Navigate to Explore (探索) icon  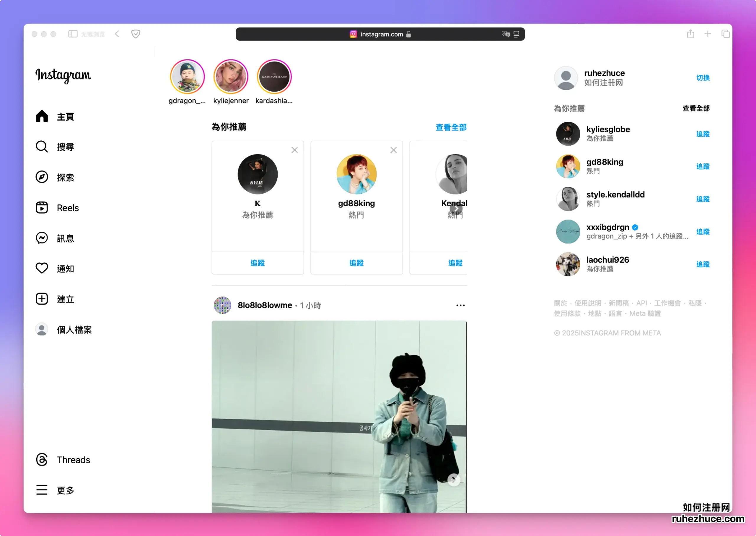coord(43,177)
